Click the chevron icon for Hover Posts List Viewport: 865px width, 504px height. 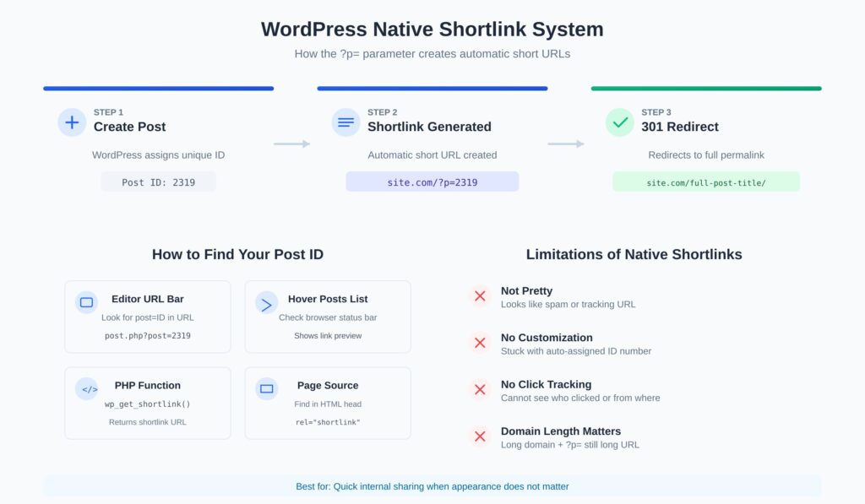266,302
